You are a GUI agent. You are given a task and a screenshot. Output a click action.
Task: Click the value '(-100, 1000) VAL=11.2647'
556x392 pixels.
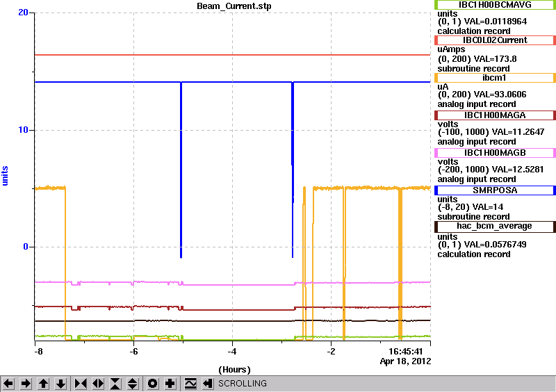point(491,132)
